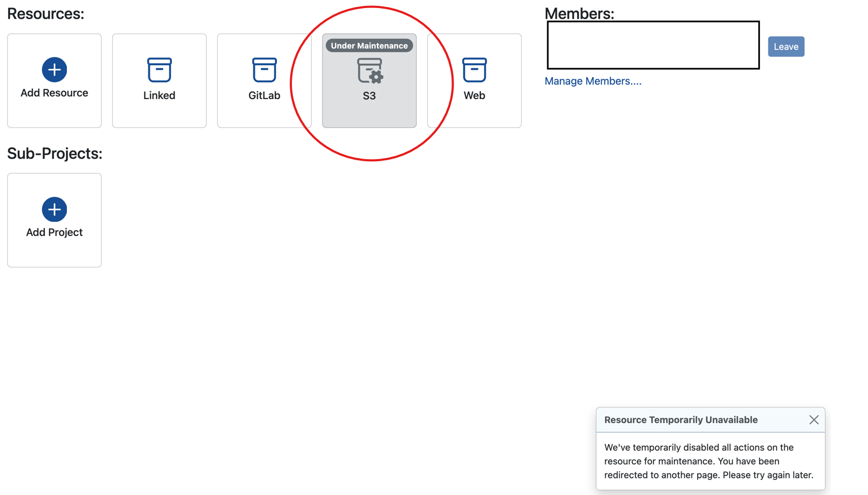Open the Linked resource archive icon
Viewport: 868px width, 495px height.
(159, 70)
